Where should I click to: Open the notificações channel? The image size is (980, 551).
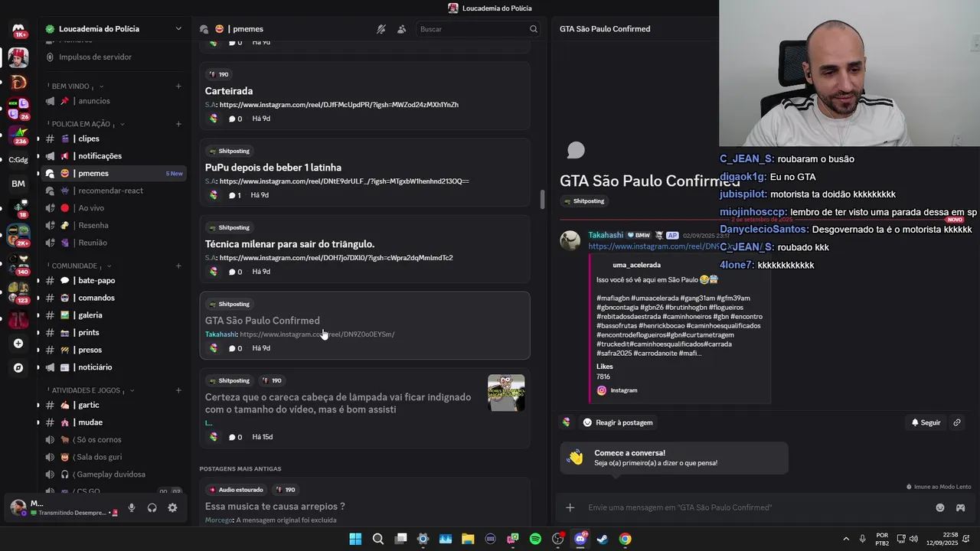click(x=114, y=156)
